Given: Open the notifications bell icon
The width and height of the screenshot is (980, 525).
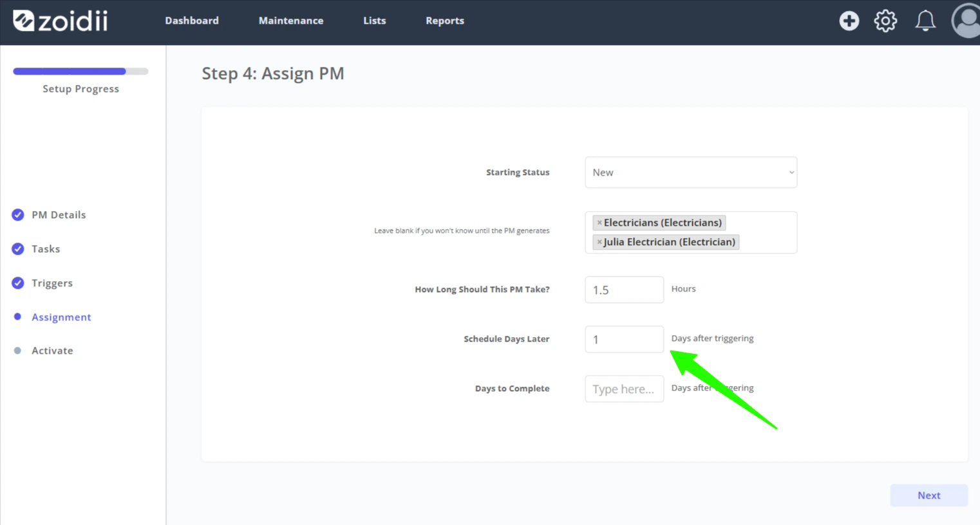Looking at the screenshot, I should (x=925, y=21).
